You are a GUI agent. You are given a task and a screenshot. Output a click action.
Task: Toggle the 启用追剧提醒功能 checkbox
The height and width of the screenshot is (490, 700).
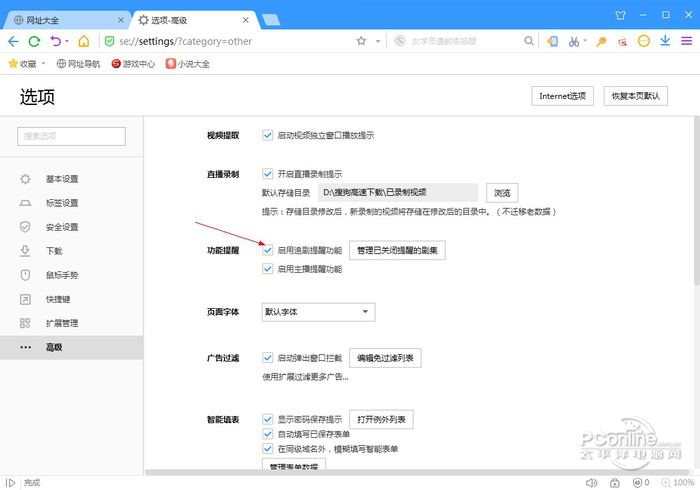(268, 250)
